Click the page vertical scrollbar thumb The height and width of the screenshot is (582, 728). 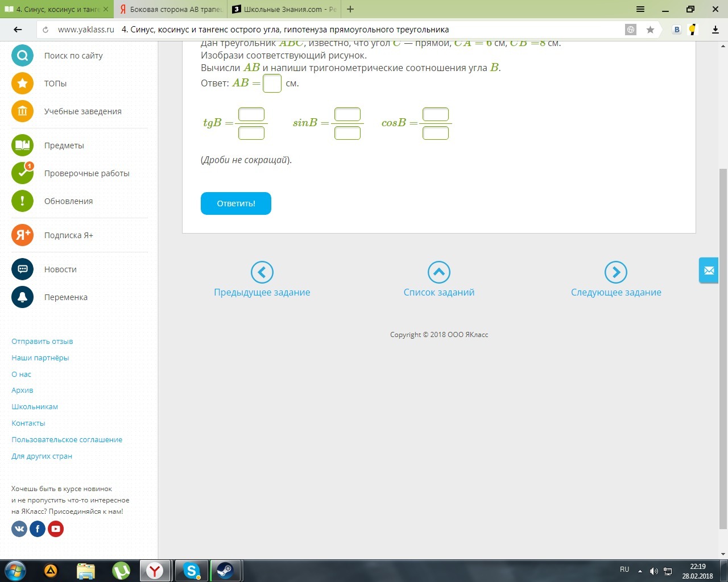pos(723,349)
